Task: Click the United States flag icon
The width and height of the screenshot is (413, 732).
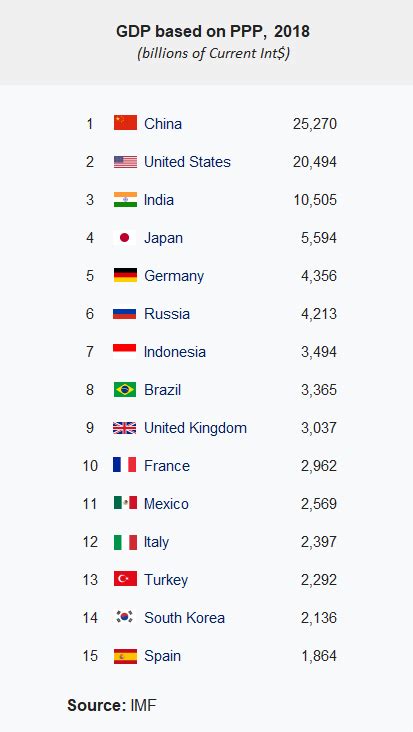Action: click(x=125, y=162)
